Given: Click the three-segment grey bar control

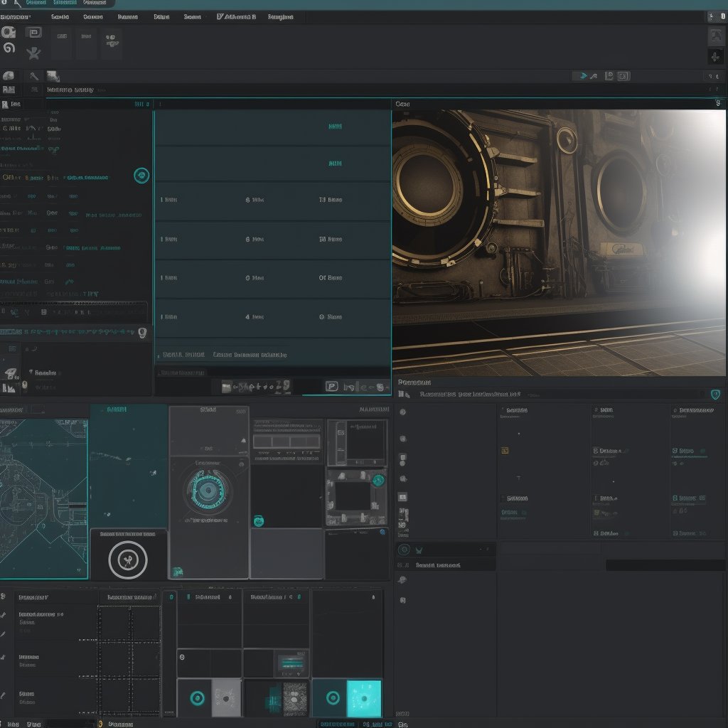Looking at the screenshot, I should (x=287, y=441).
